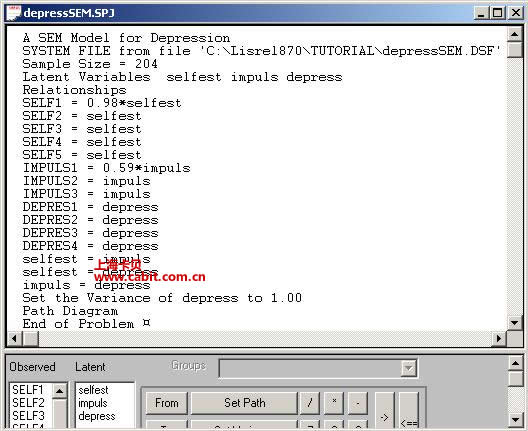Screen dimensions: 528x431
Task: Open the Groups dropdown list
Action: [x=408, y=368]
